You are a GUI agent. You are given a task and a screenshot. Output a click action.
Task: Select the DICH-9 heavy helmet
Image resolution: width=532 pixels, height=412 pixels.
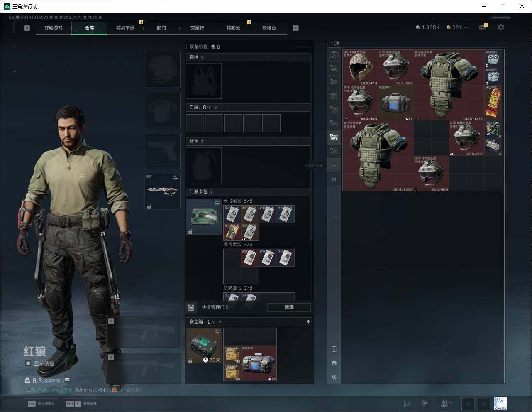click(x=361, y=68)
